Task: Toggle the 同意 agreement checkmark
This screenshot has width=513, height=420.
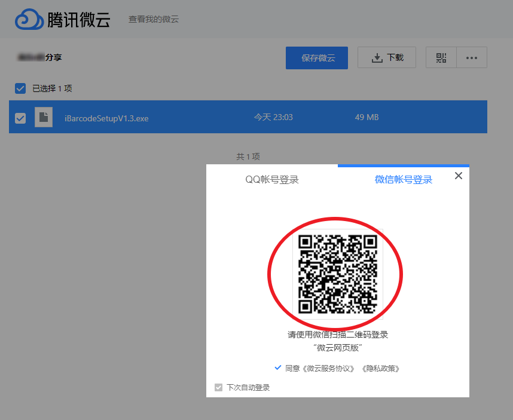Action: point(278,367)
